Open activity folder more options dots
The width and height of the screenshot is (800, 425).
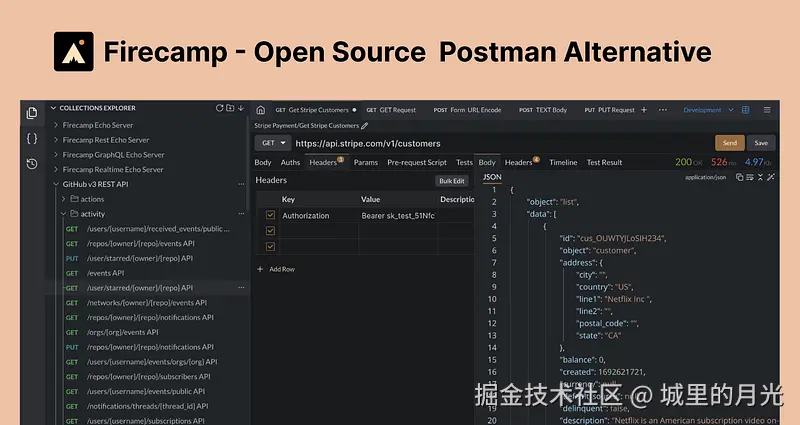[x=241, y=214]
